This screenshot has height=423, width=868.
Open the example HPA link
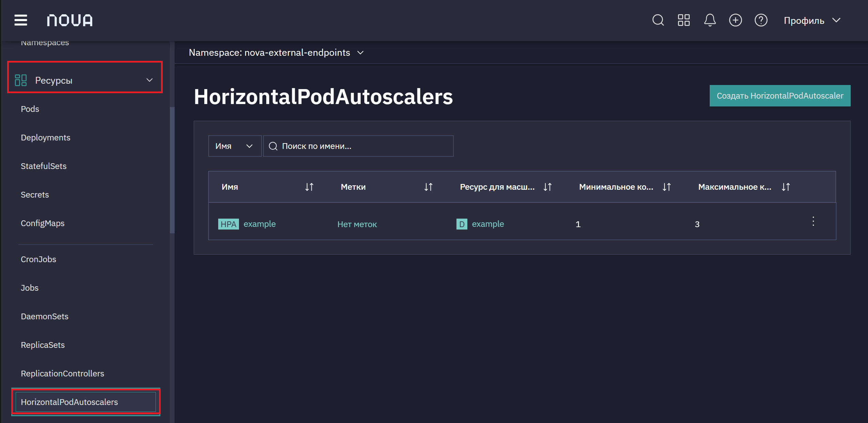point(259,224)
